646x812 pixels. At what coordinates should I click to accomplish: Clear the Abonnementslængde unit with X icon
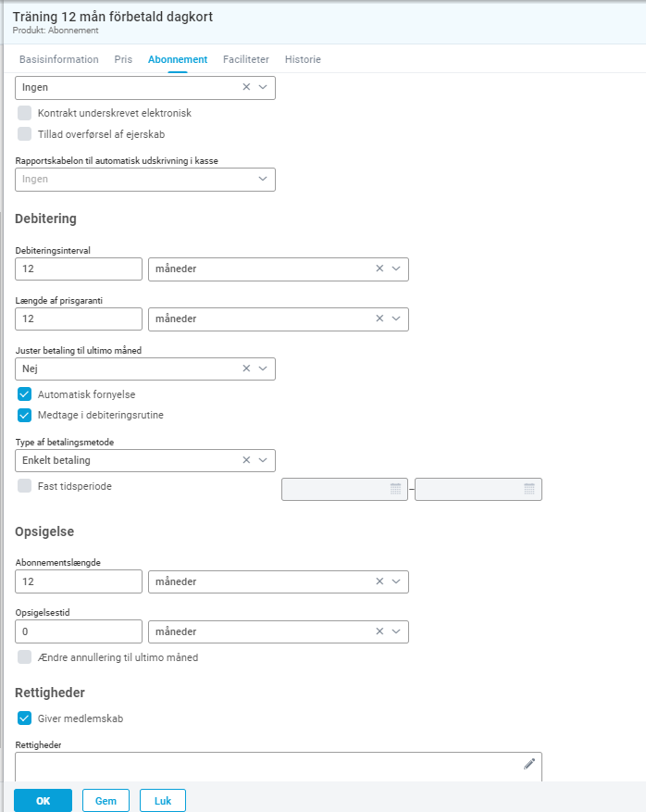pos(379,581)
